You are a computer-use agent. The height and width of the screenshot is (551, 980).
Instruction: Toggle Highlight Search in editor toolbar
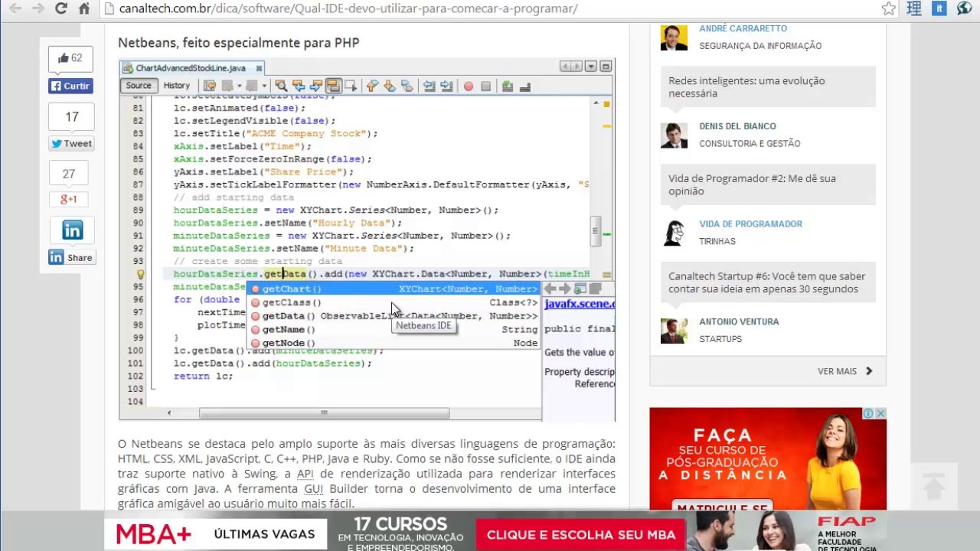[x=333, y=86]
